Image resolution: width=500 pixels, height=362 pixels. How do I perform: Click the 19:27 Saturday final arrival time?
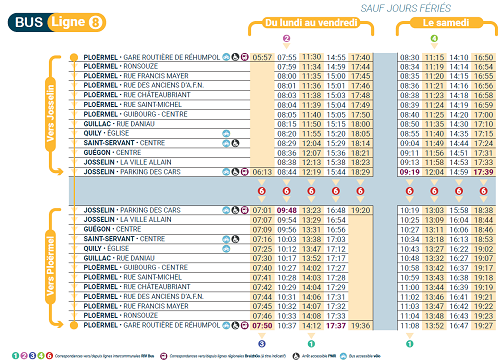click(x=483, y=325)
